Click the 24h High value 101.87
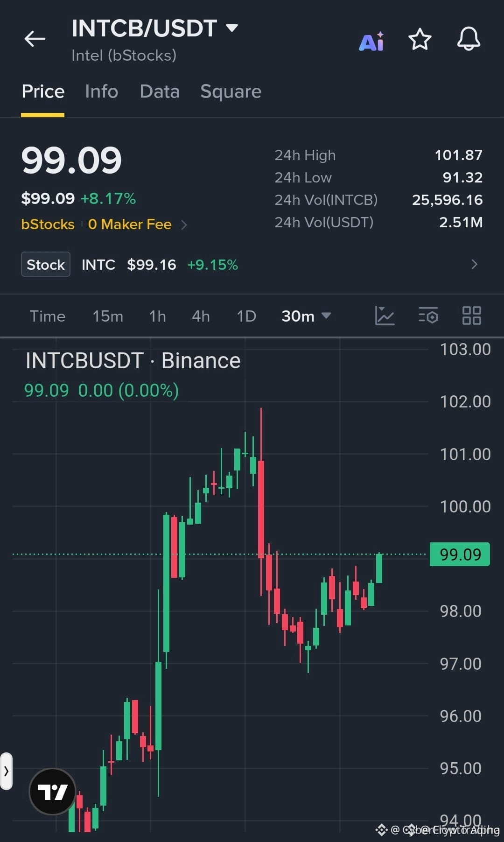 pyautogui.click(x=458, y=155)
